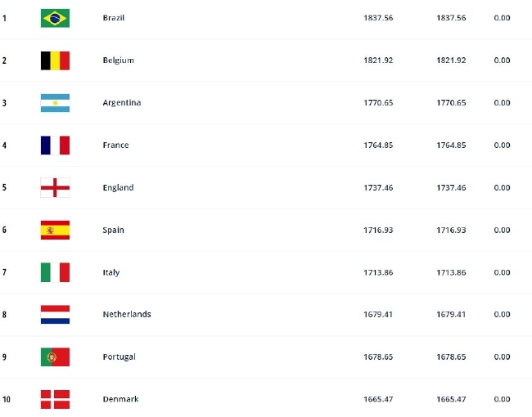Click Brazil's total points 1837.56
Viewport: 532px width, 417px height.
click(378, 18)
